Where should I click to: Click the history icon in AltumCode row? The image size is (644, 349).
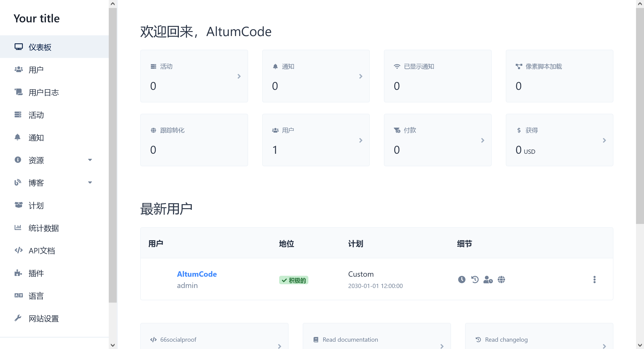click(475, 280)
